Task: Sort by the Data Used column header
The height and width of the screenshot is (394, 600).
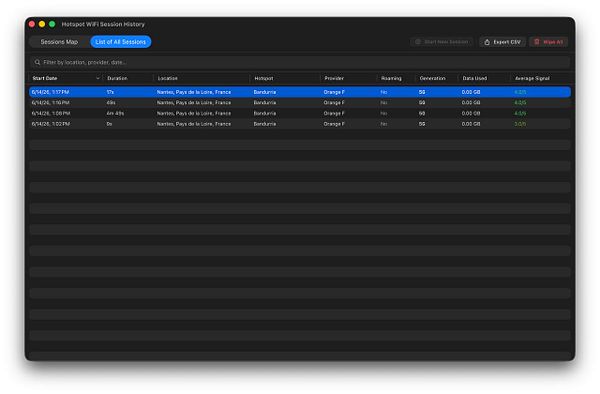Action: 474,78
